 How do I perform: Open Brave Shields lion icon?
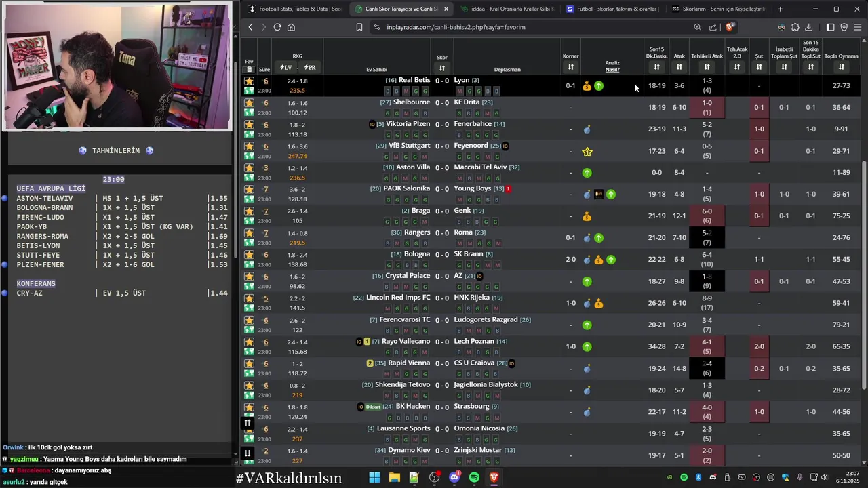click(730, 27)
